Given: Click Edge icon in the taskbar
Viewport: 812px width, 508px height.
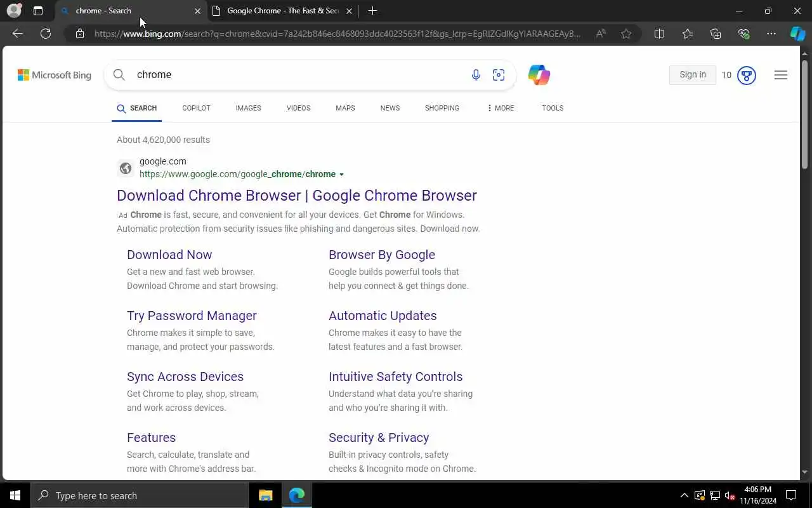Looking at the screenshot, I should (297, 495).
